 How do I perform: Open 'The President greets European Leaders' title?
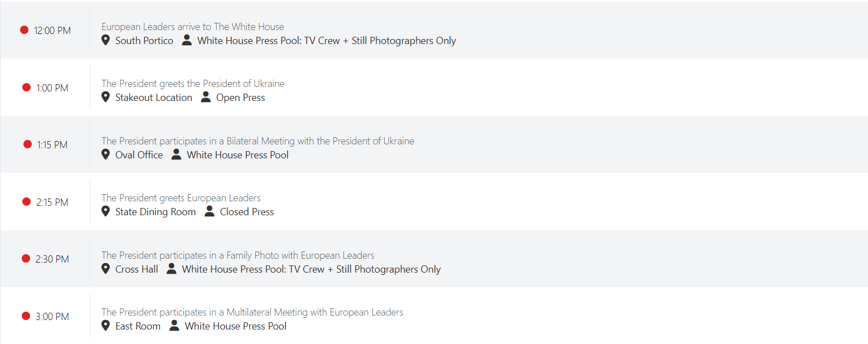click(x=181, y=198)
